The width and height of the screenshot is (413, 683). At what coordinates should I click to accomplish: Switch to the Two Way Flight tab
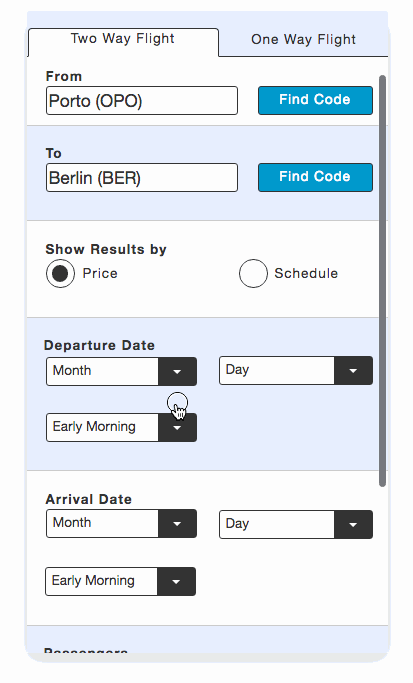click(x=123, y=39)
